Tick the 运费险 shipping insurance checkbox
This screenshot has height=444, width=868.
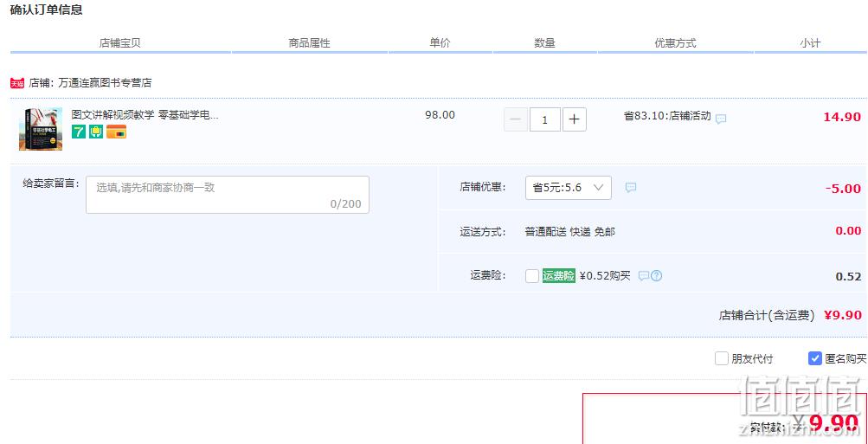(532, 276)
